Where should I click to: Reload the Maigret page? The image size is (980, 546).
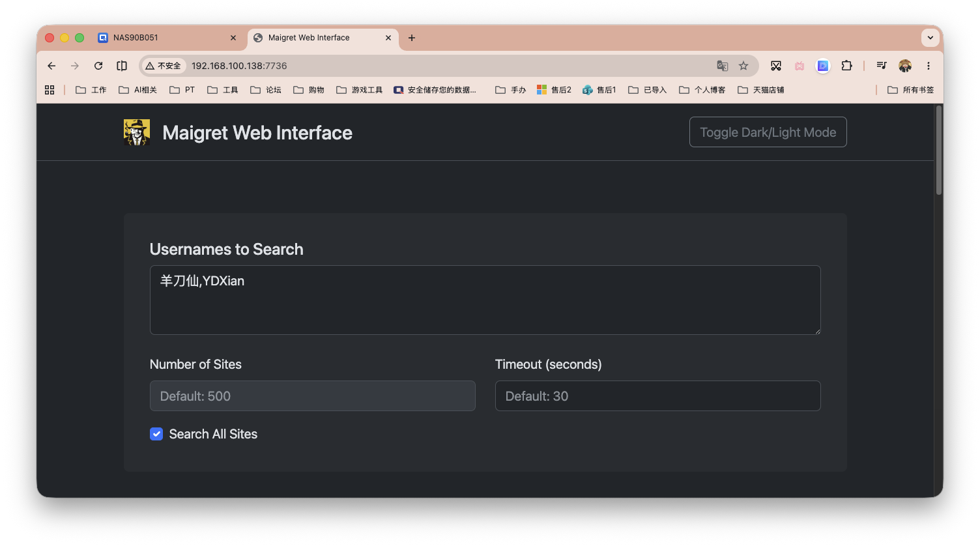pos(98,66)
